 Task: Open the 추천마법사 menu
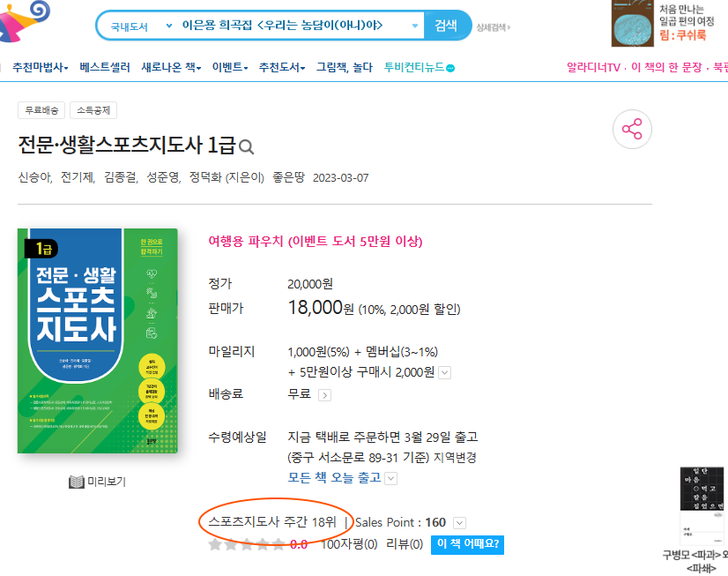[x=41, y=67]
